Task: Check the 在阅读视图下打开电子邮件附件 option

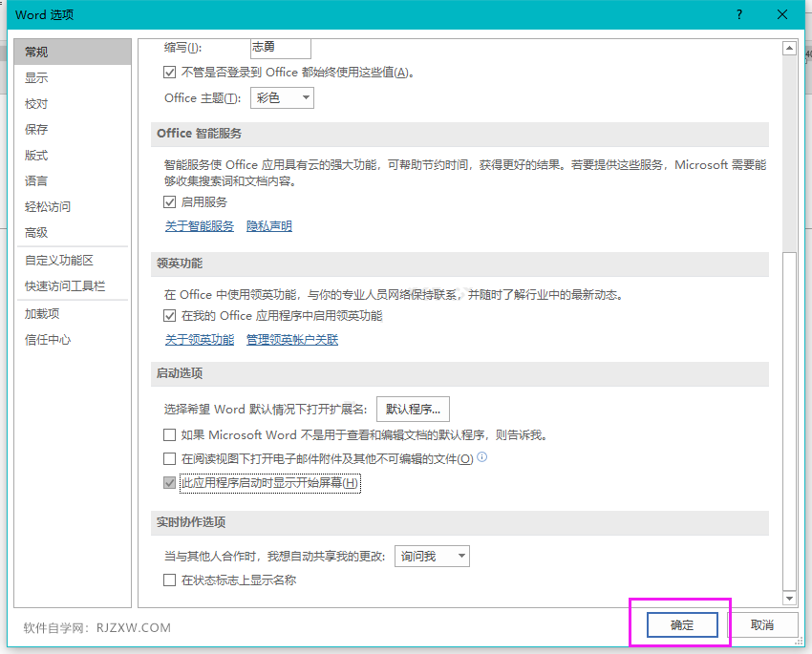Action: pos(169,457)
